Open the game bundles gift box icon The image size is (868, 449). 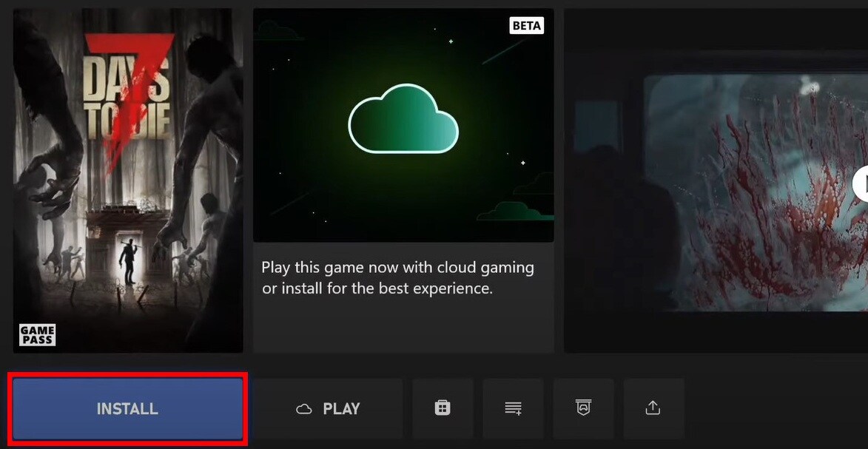pyautogui.click(x=443, y=408)
